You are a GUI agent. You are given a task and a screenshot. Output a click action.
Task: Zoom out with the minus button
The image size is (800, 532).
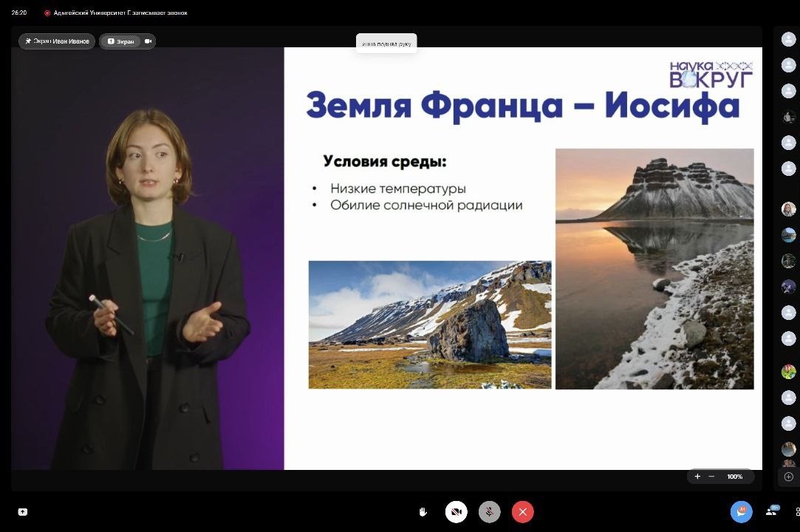[x=711, y=477]
